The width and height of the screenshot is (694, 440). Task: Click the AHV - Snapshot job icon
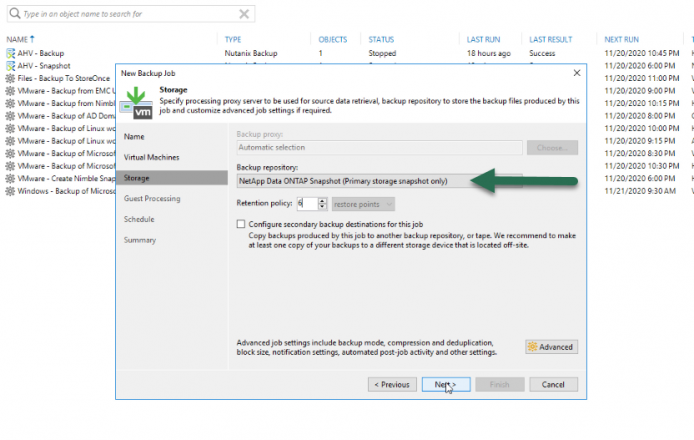(10, 66)
